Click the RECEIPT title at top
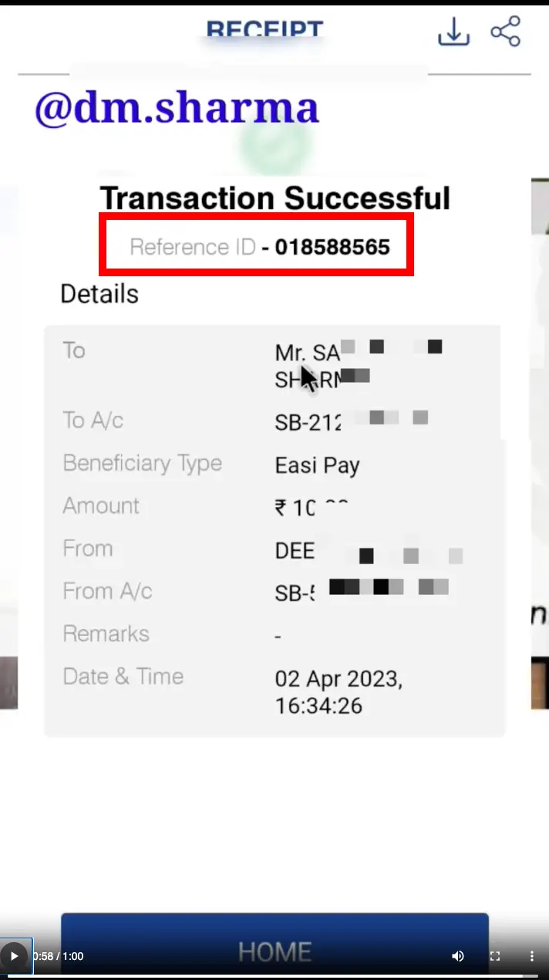 tap(264, 31)
